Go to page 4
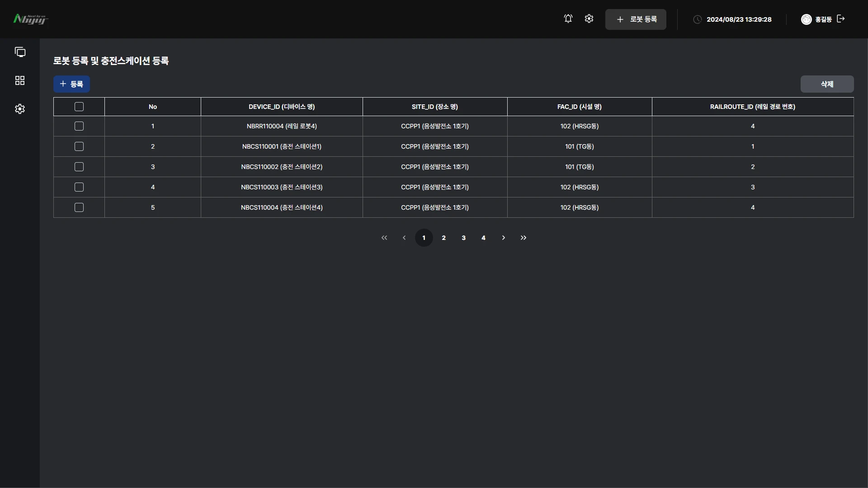This screenshot has height=488, width=868. pyautogui.click(x=484, y=238)
